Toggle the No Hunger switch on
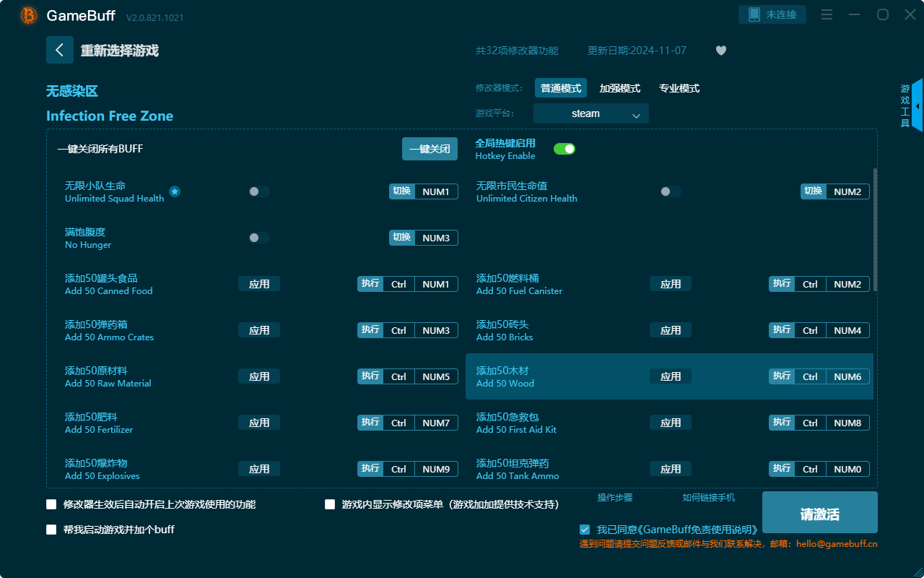Image resolution: width=924 pixels, height=578 pixels. click(258, 237)
